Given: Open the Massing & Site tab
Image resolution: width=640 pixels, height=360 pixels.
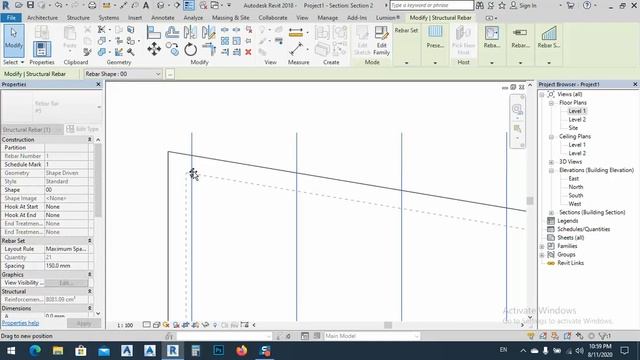Looking at the screenshot, I should click(230, 18).
